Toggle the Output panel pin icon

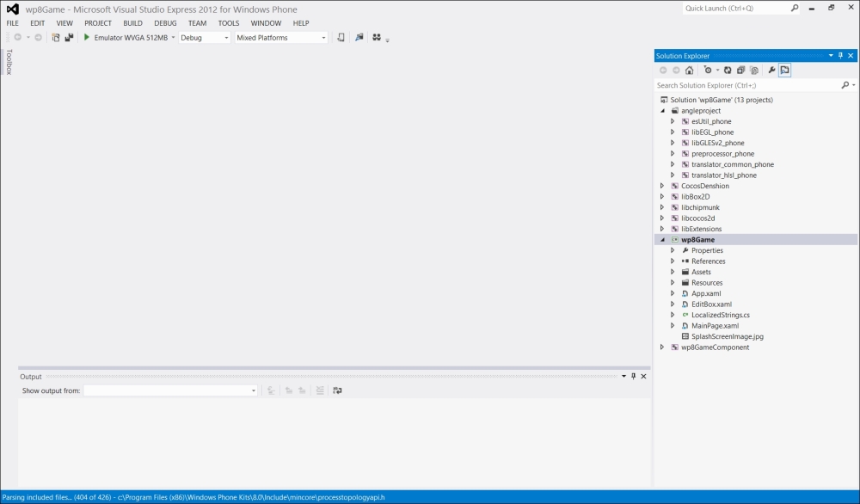(634, 376)
